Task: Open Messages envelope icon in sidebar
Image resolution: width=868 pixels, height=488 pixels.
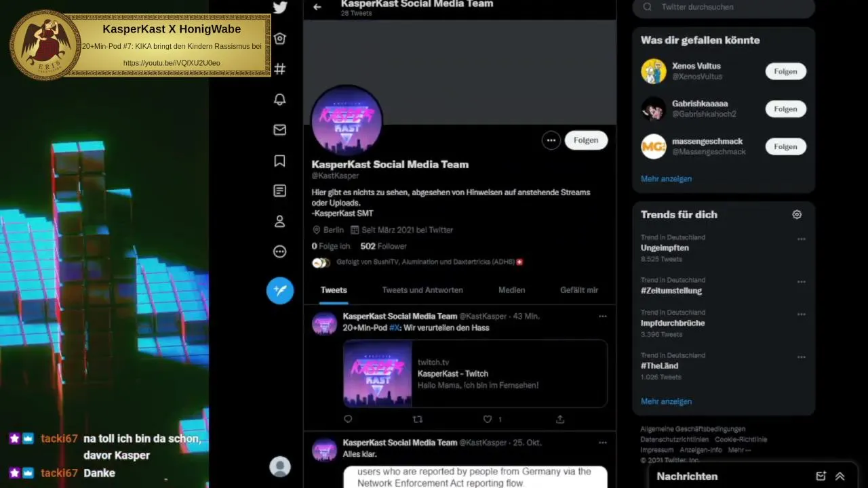Action: click(x=280, y=130)
